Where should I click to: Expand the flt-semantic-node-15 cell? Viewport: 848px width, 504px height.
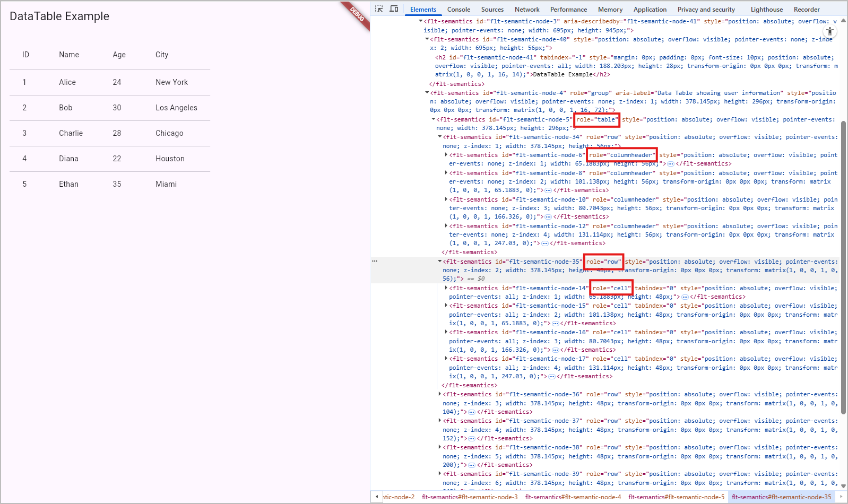446,306
